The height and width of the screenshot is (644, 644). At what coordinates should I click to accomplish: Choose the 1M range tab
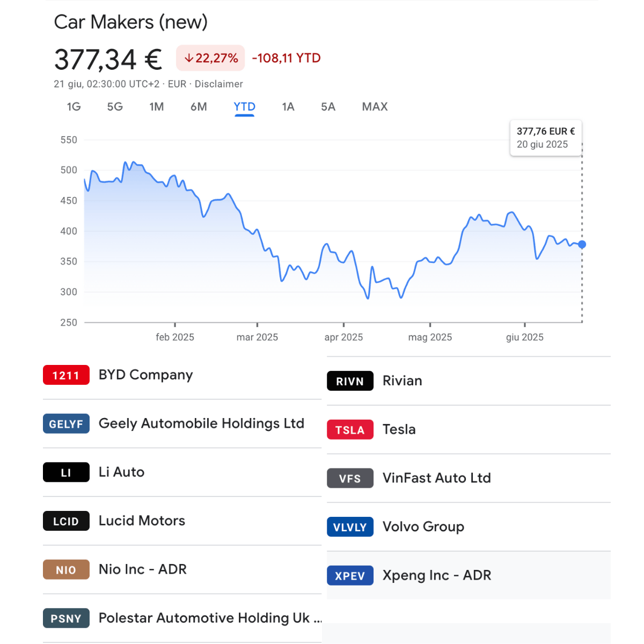[157, 107]
